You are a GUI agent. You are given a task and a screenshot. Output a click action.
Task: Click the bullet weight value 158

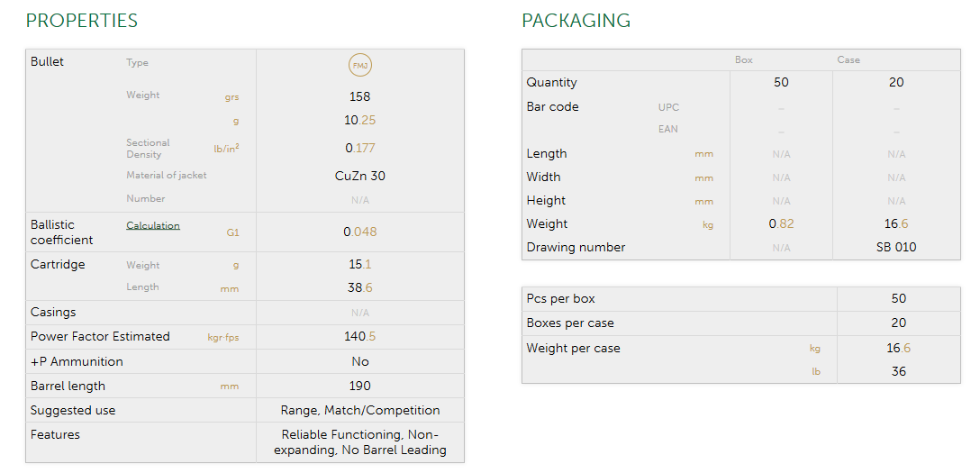(x=360, y=96)
